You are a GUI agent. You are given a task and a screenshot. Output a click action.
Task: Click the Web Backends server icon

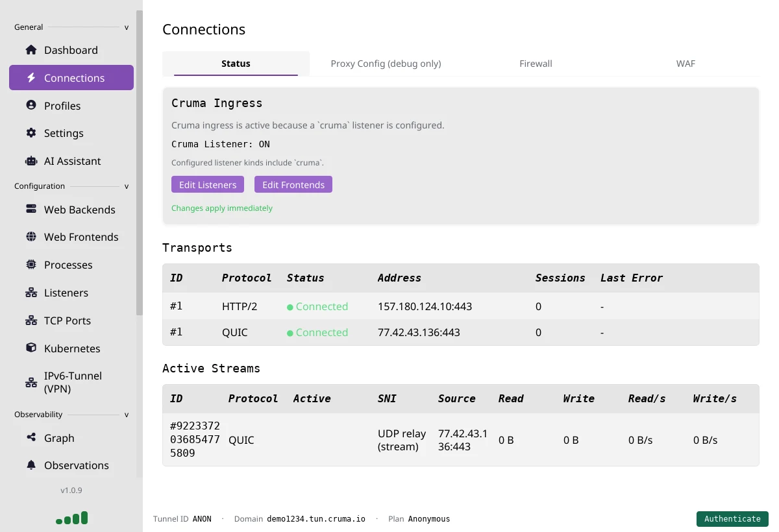31,210
